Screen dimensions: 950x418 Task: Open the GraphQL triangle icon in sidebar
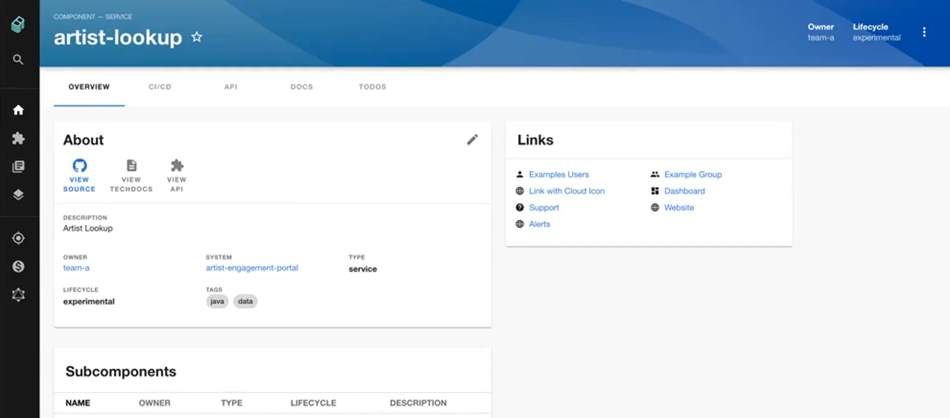pos(18,295)
